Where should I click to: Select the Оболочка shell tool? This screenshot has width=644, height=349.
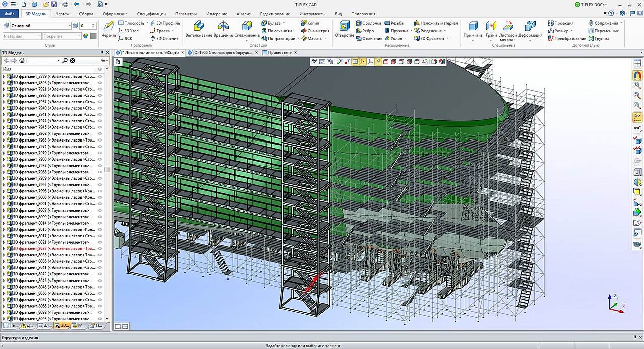tap(368, 23)
